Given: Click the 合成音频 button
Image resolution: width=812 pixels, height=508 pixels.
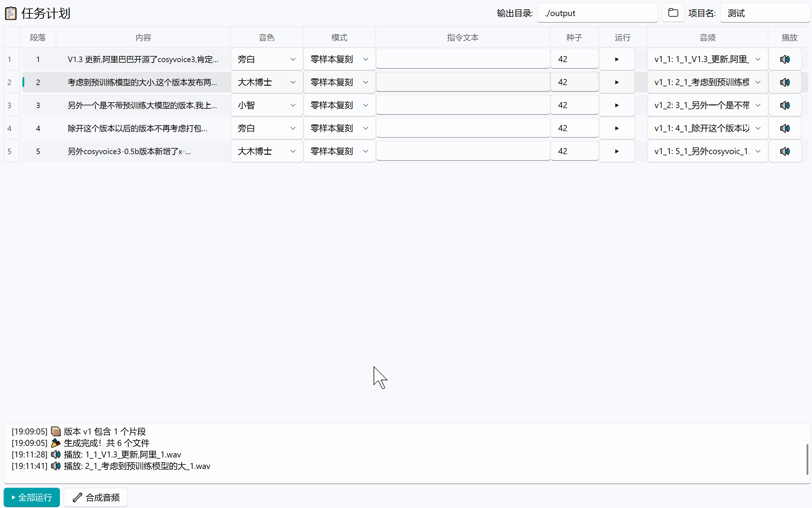Looking at the screenshot, I should pyautogui.click(x=96, y=497).
